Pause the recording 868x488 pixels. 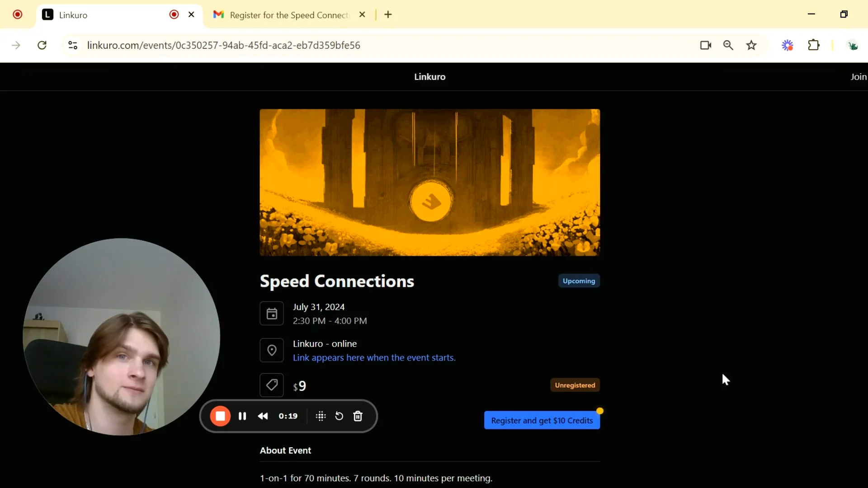242,416
